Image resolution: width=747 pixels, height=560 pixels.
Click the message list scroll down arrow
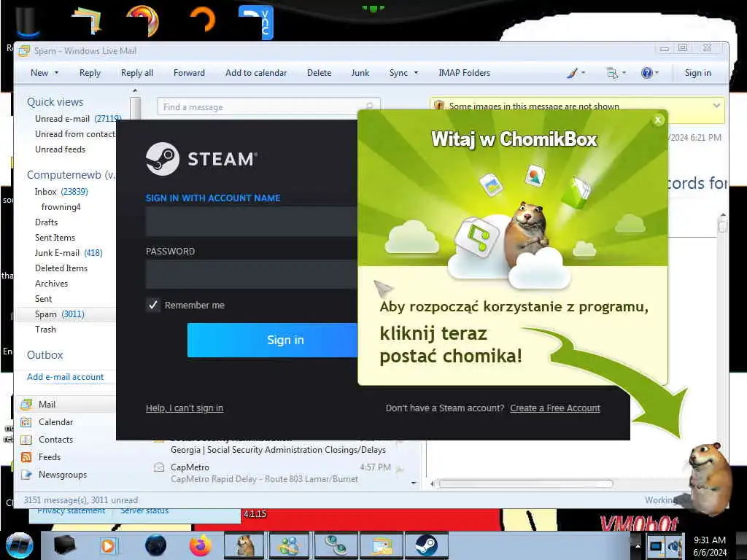pyautogui.click(x=414, y=483)
